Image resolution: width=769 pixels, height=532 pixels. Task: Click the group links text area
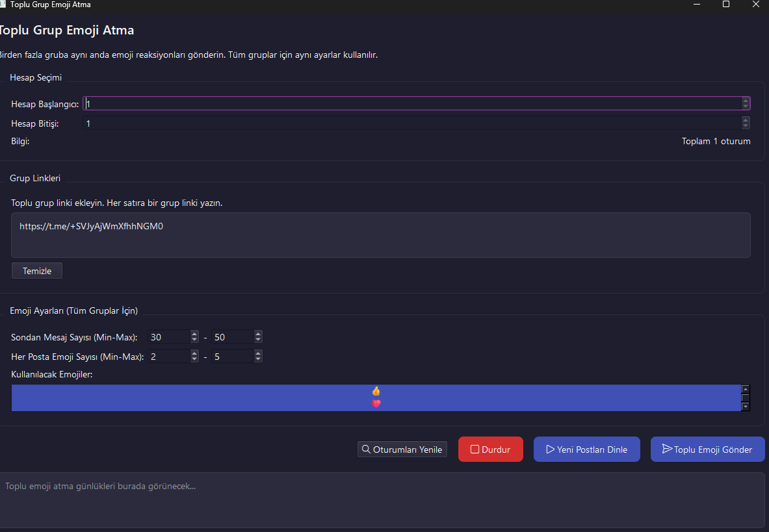pos(380,235)
